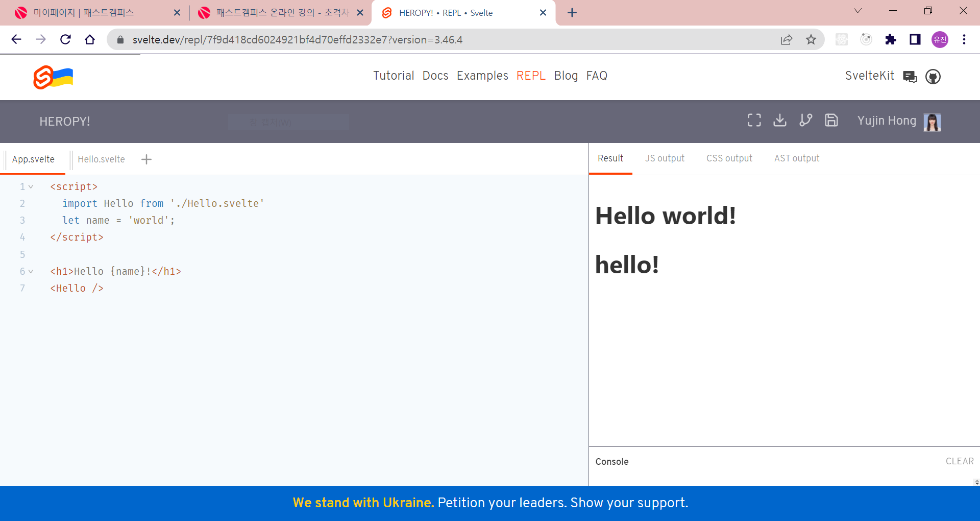This screenshot has height=521, width=980.
Task: Open the browser home page
Action: [90, 39]
